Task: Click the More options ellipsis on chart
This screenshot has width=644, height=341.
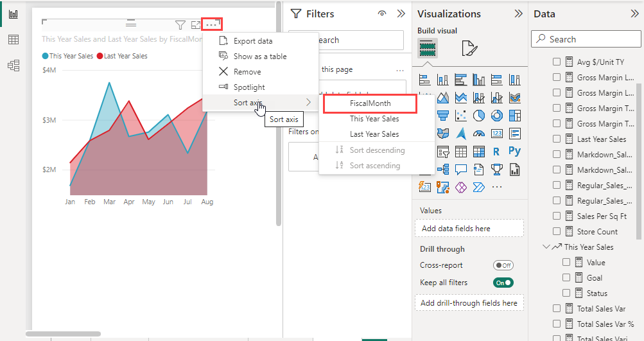Action: [x=211, y=24]
